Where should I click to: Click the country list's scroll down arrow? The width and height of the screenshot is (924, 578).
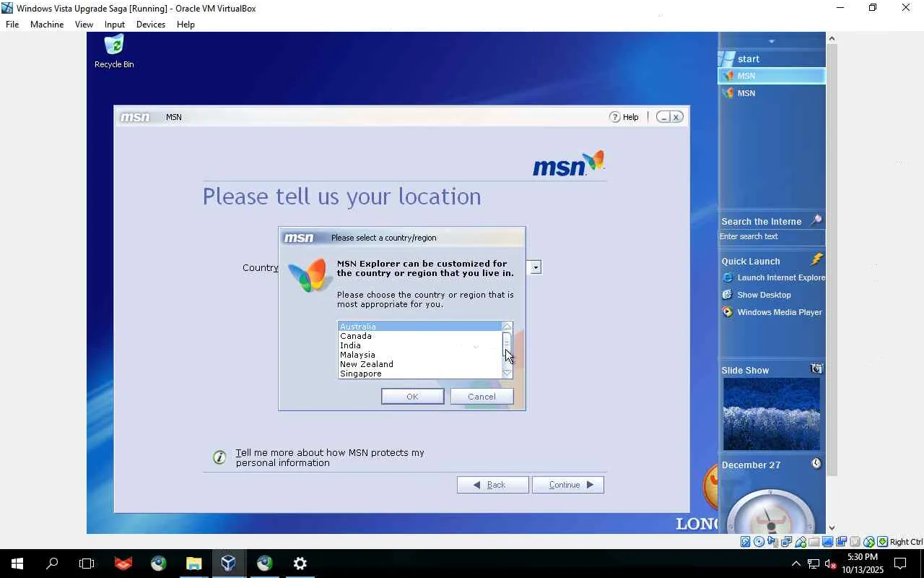[x=507, y=373]
